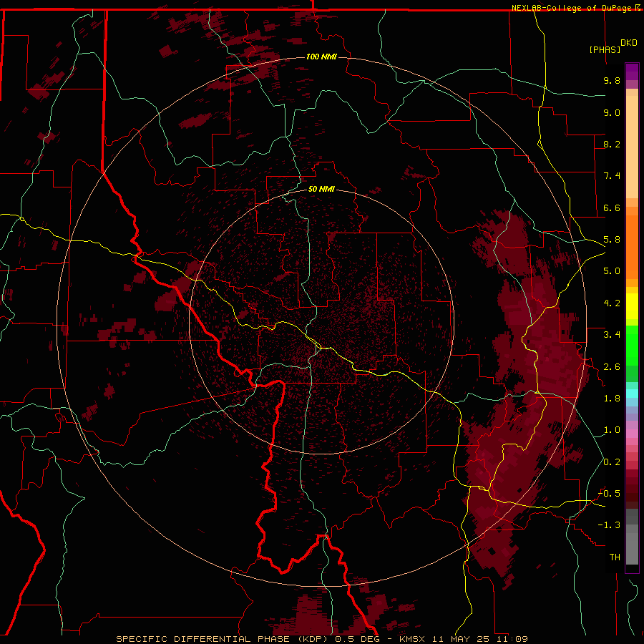The image size is (644, 644).
Task: Click the DKD product label
Action: point(629,43)
